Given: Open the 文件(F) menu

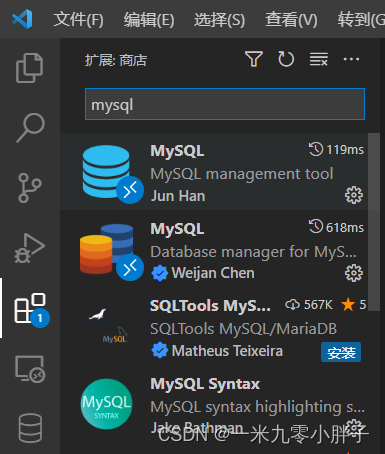Looking at the screenshot, I should [x=79, y=20].
